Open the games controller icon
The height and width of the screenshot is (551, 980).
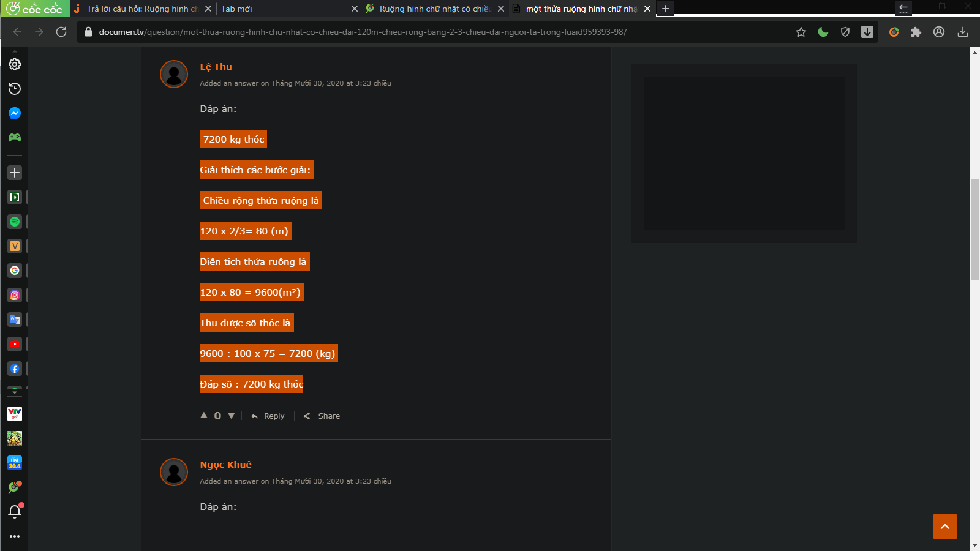(15, 138)
